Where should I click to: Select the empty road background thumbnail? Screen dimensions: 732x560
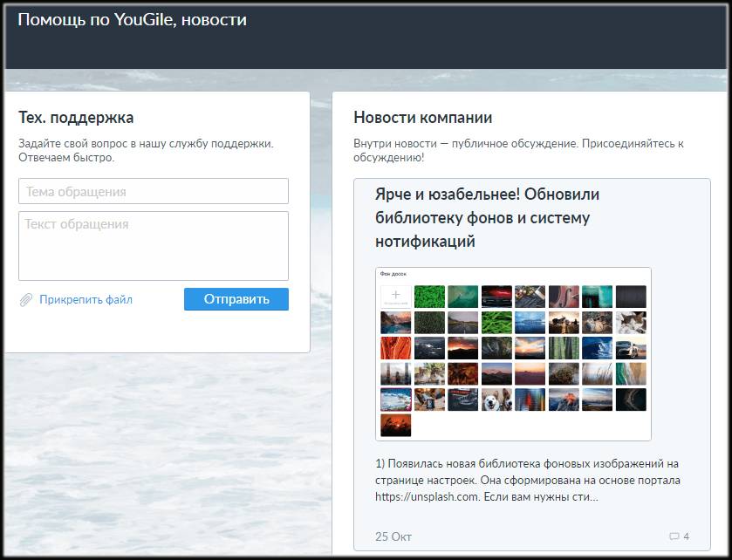point(462,323)
